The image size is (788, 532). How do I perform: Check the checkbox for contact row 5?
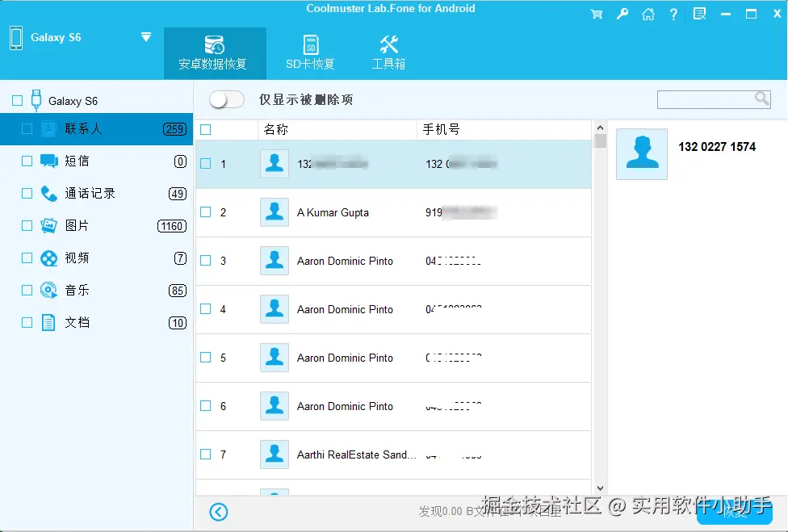(206, 357)
